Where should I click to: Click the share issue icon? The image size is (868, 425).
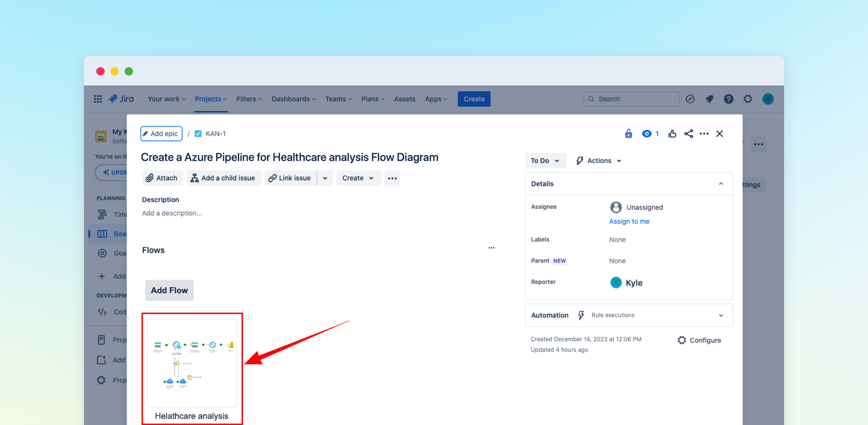point(689,134)
